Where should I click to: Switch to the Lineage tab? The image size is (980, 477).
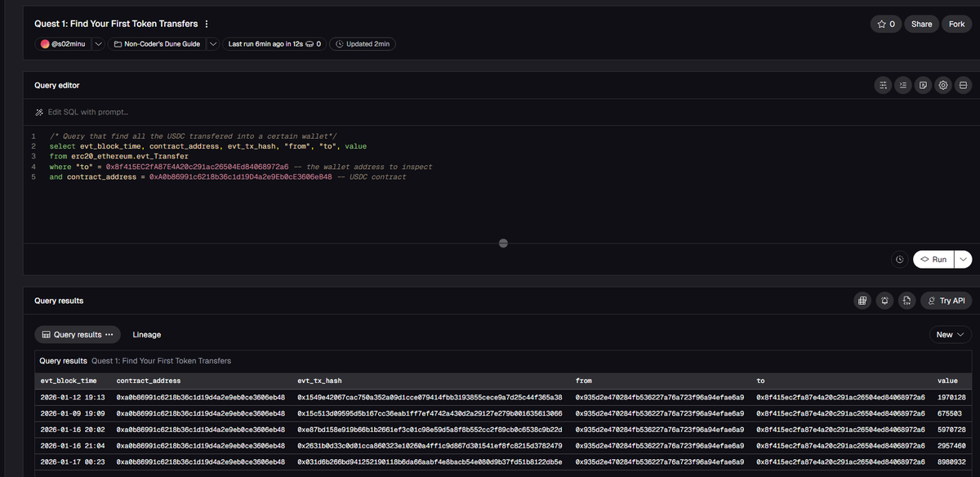pos(147,335)
